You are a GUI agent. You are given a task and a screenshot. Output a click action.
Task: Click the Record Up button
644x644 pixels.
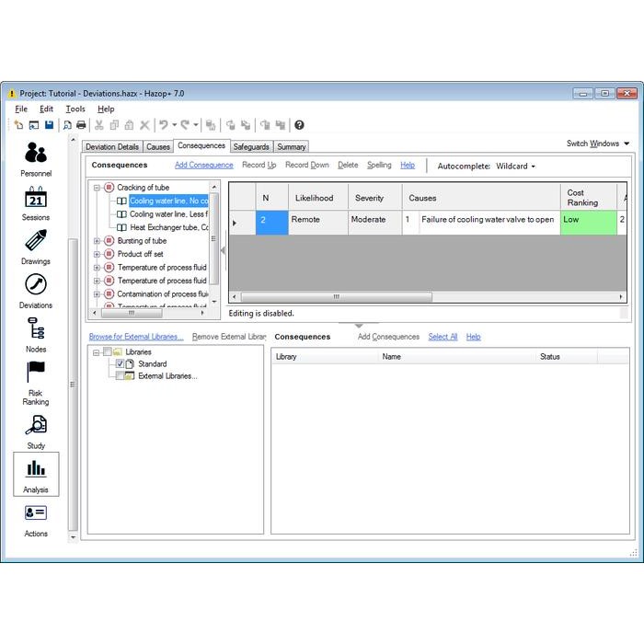259,165
